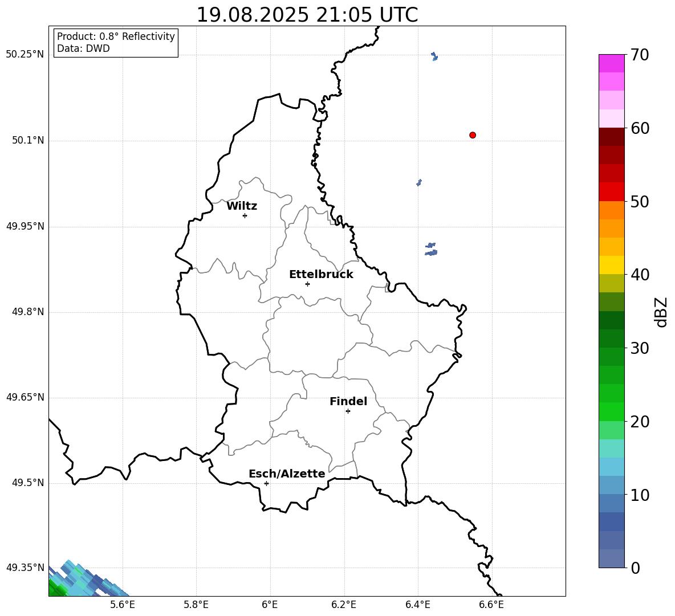675x616 pixels.
Task: Click the 19.08.2025 21:05 UTC title
Action: point(307,15)
